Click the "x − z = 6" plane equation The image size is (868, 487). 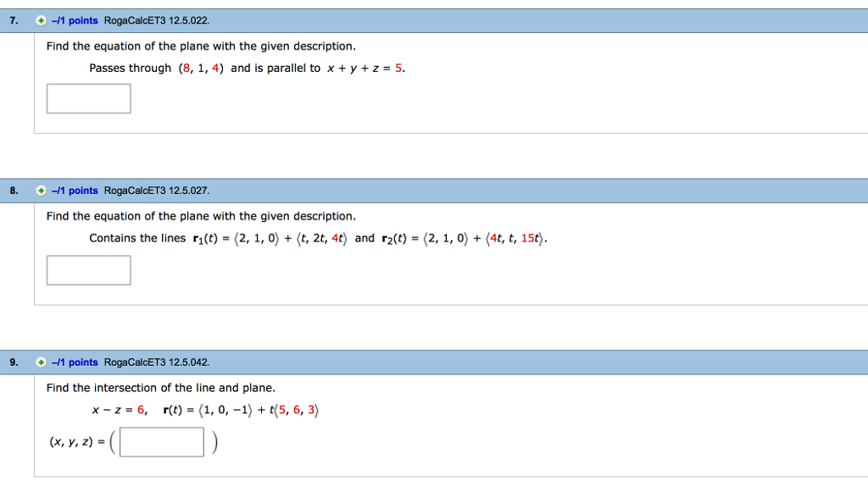[120, 410]
